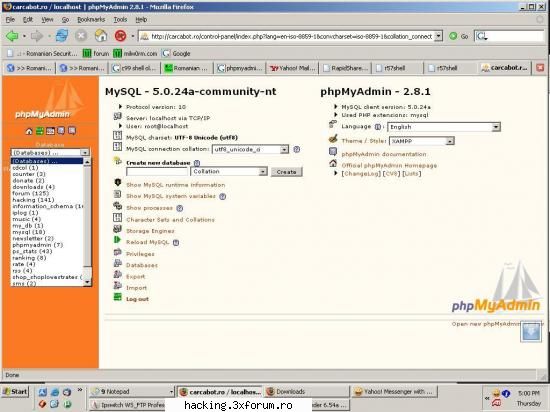Open the Show processes link

coord(149,208)
